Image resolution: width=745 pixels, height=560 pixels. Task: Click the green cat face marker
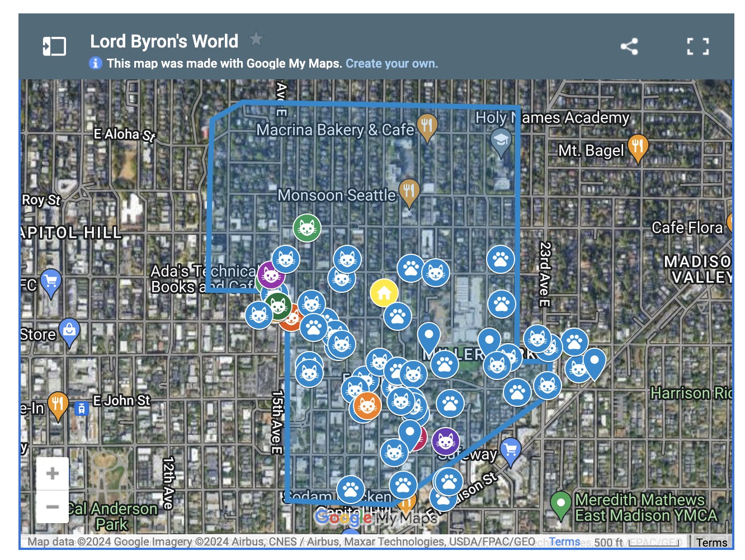pyautogui.click(x=307, y=227)
